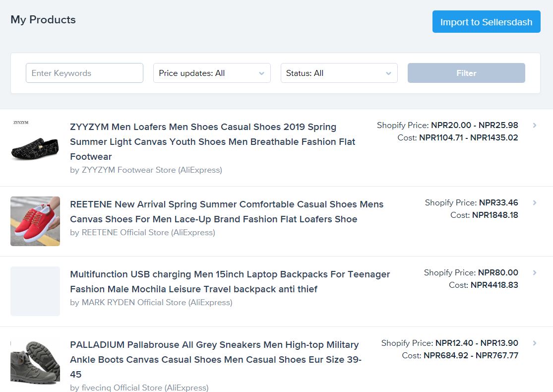Visit REETENE Official Store (AliExpress) link

click(x=148, y=233)
